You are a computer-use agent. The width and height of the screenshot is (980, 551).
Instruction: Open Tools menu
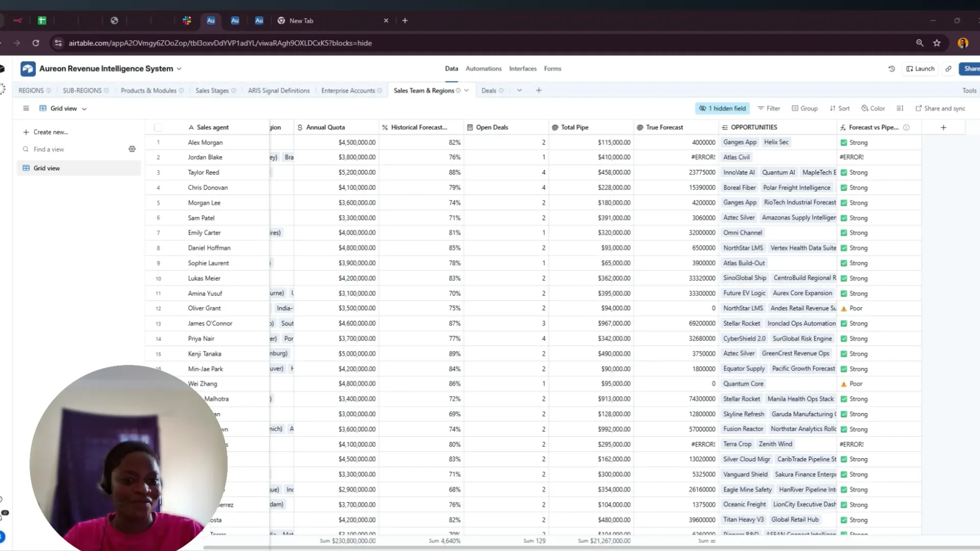pos(969,90)
